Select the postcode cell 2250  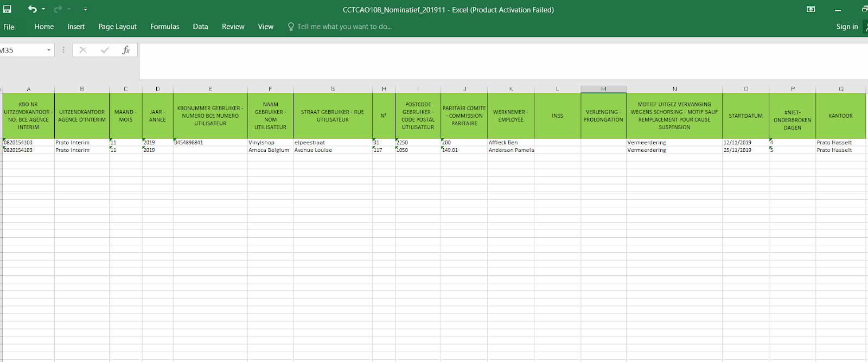(x=418, y=142)
